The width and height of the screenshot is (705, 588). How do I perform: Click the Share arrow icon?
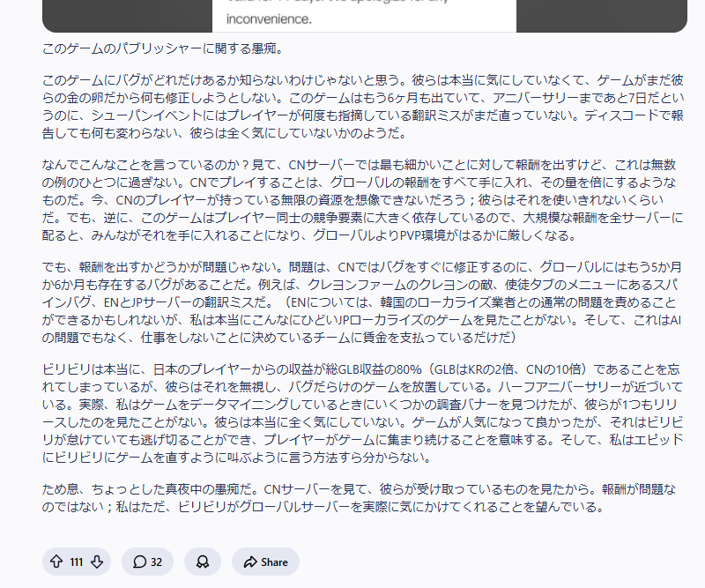(x=249, y=562)
